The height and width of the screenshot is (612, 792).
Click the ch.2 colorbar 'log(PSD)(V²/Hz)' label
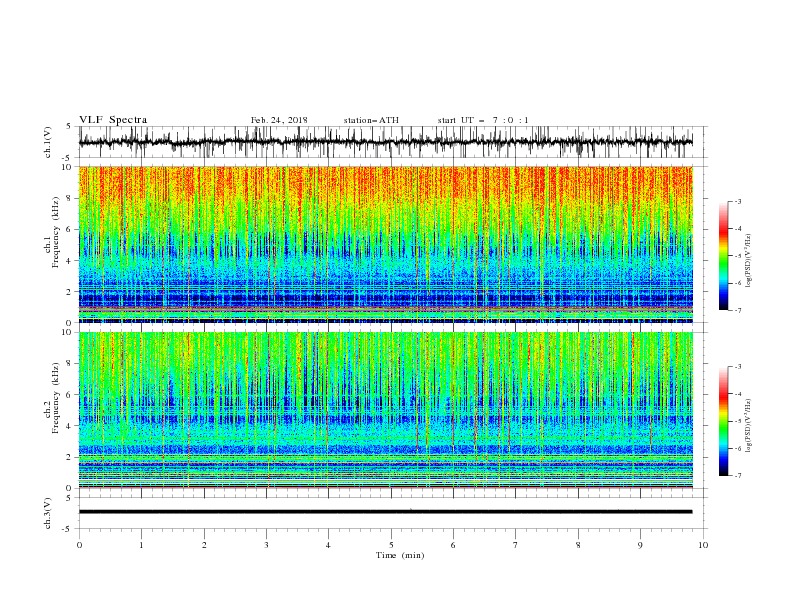click(749, 426)
